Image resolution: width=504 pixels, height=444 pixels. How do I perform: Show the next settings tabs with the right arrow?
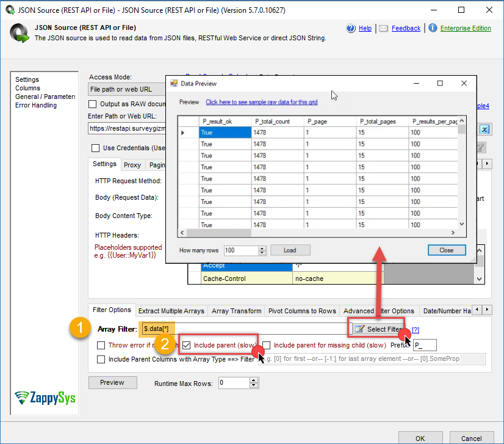coord(488,164)
